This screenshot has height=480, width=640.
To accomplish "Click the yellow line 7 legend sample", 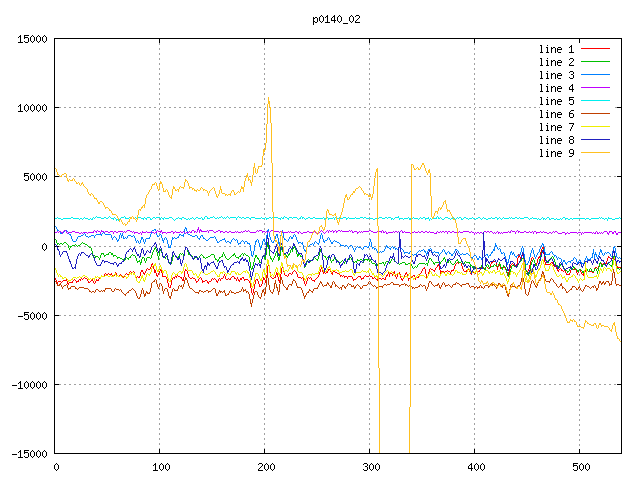I will (x=596, y=127).
